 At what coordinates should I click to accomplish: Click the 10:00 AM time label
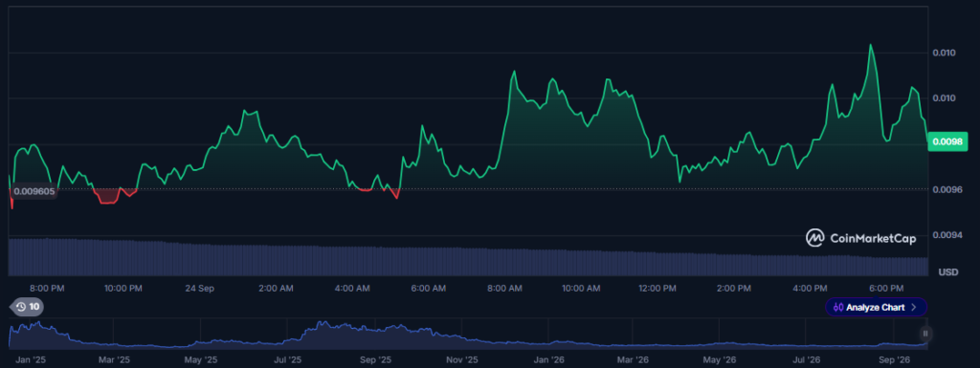pos(581,288)
